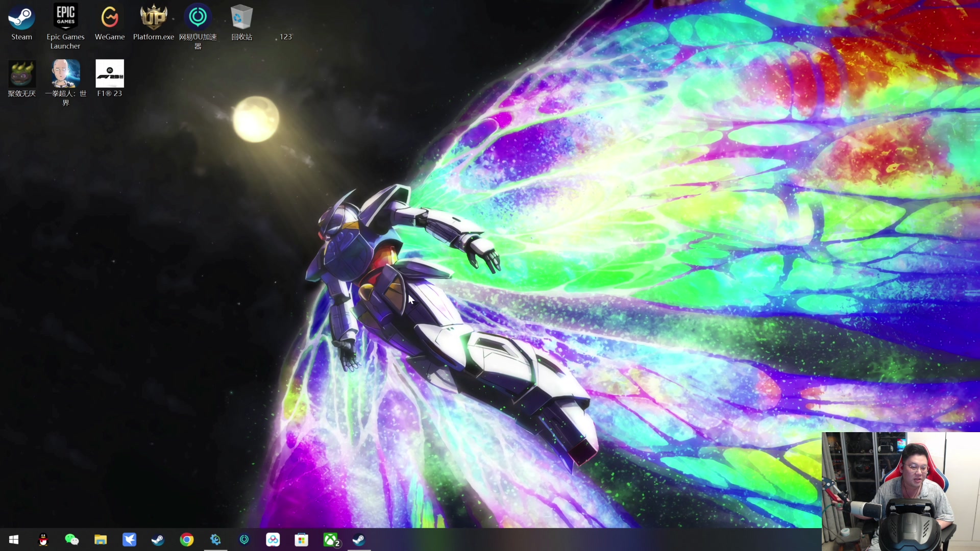This screenshot has height=551, width=980.
Task: Select the 网易UU加速器 desktop shortcut
Action: (x=198, y=27)
